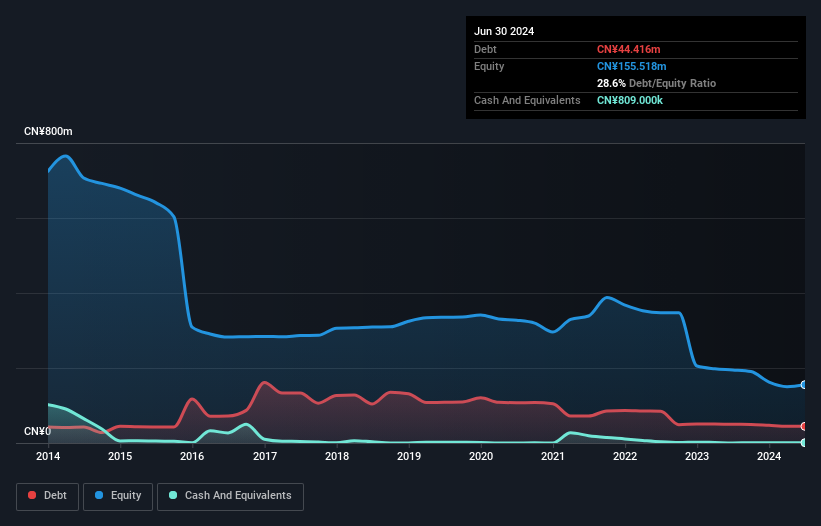Click the Equity label in tooltip
This screenshot has height=526, width=821.
coord(489,66)
